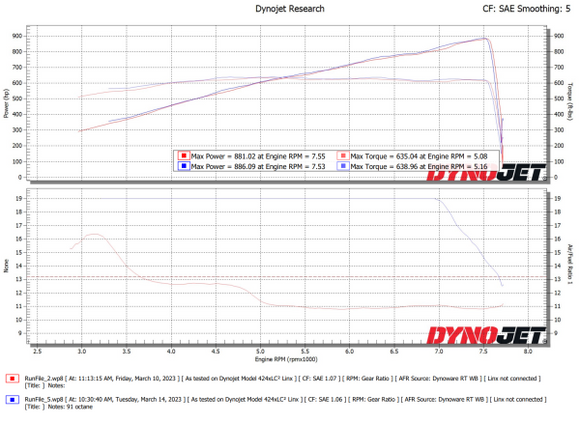The height and width of the screenshot is (423, 580).
Task: Click the 7.5 tick on RPM axis
Action: [483, 351]
